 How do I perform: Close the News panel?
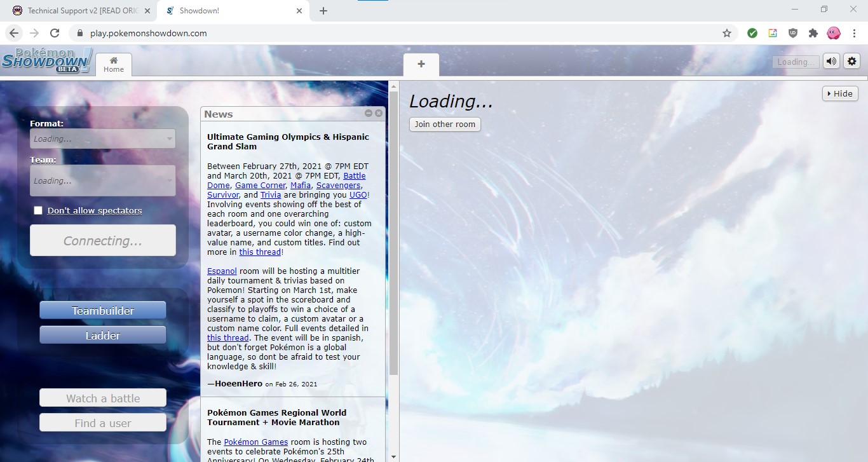click(379, 113)
